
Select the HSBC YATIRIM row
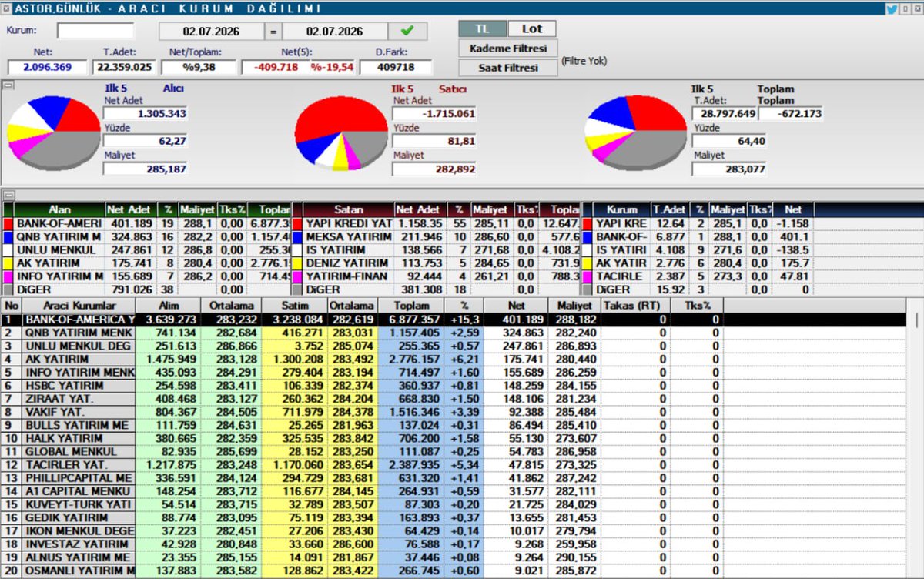[x=454, y=385]
